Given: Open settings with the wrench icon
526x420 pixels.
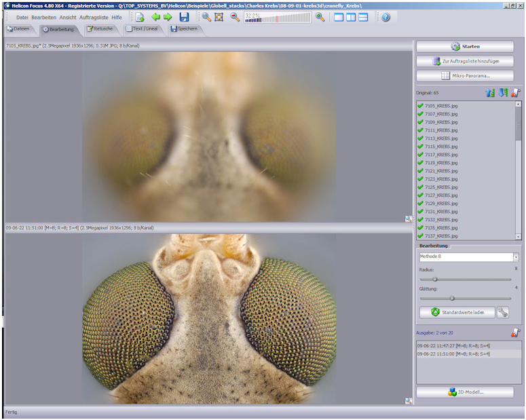Looking at the screenshot, I should coord(503,312).
